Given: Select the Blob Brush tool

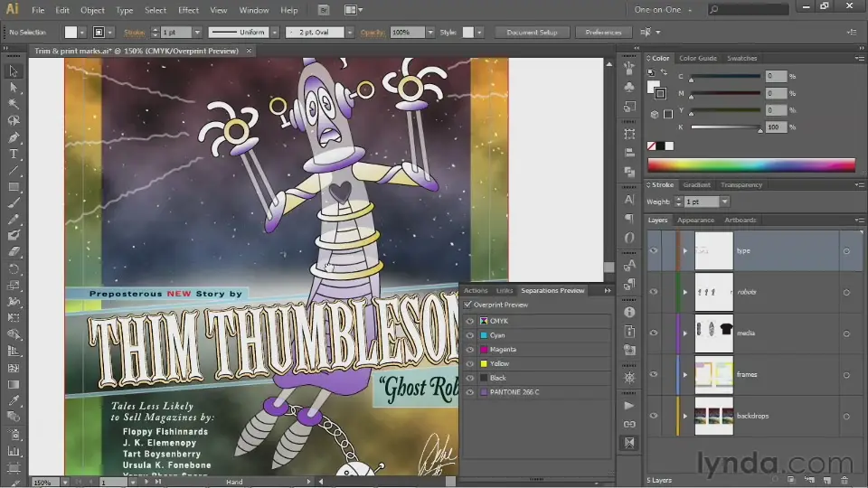Looking at the screenshot, I should click(14, 236).
